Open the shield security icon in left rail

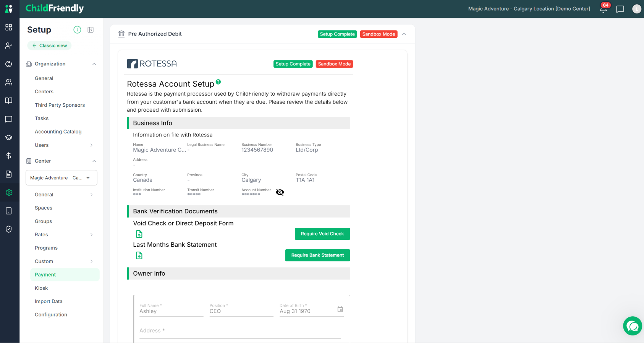coord(9,229)
